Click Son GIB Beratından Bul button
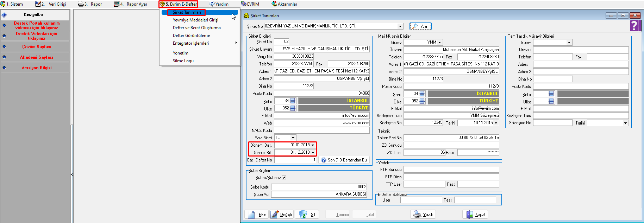The width and height of the screenshot is (644, 223). (x=344, y=160)
